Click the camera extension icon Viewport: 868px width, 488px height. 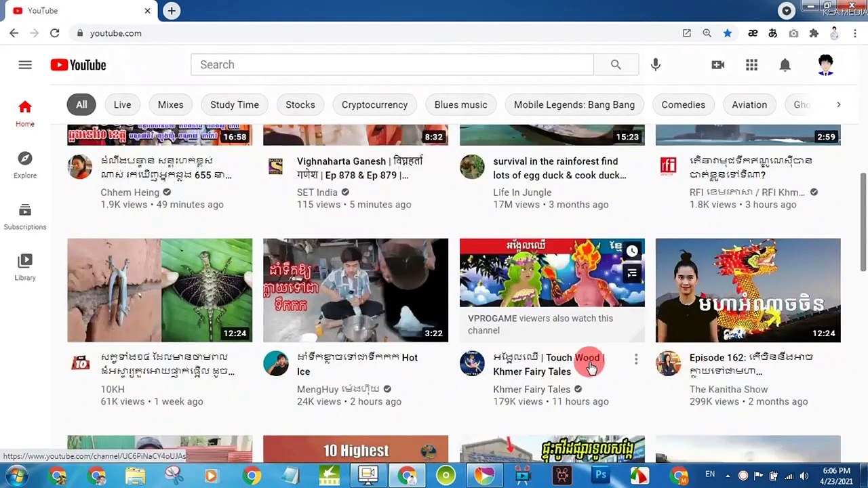[793, 33]
